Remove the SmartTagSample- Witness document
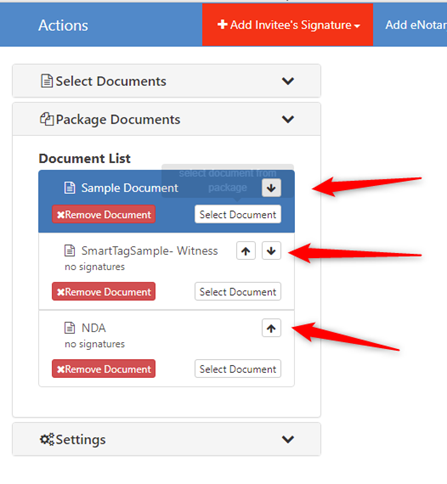The width and height of the screenshot is (447, 484). pyautogui.click(x=104, y=292)
